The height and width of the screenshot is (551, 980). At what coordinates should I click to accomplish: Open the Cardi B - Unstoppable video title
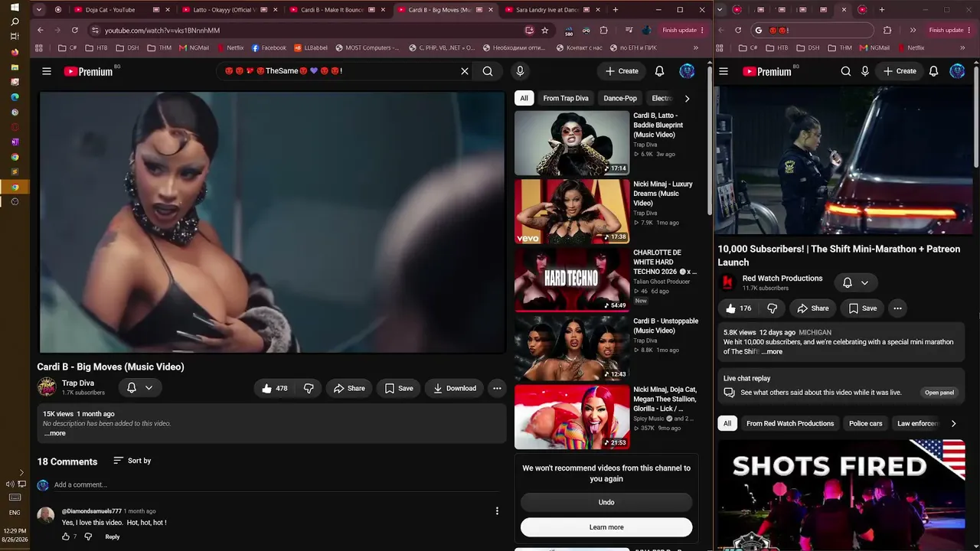coord(665,326)
